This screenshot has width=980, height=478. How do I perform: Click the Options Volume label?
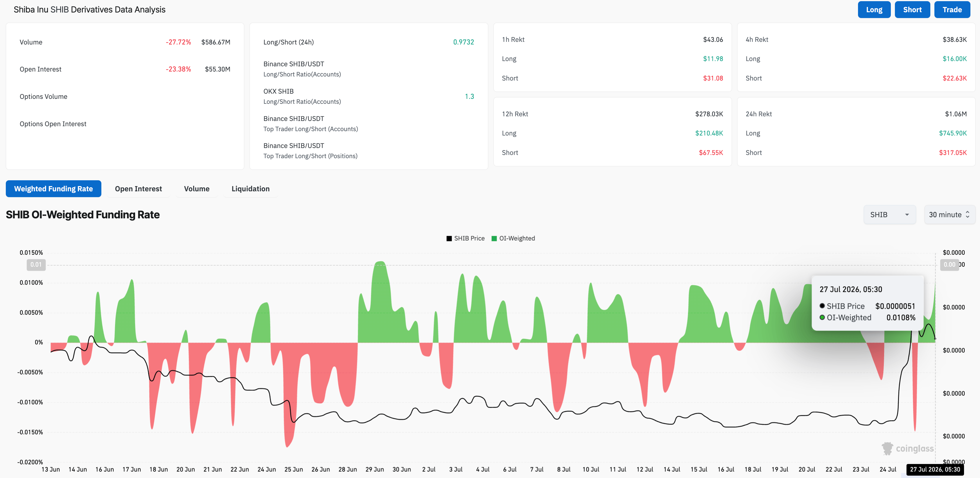pos(43,97)
